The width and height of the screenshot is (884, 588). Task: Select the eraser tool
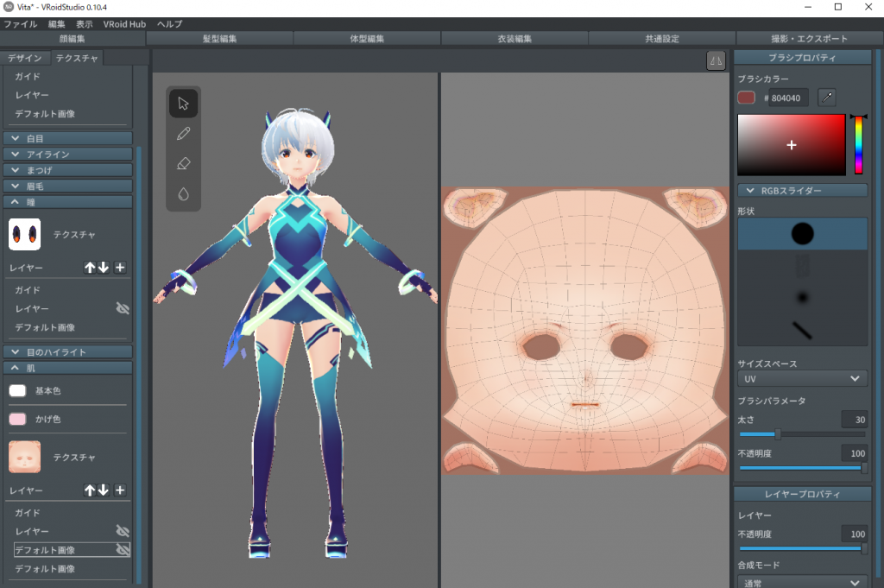point(183,164)
